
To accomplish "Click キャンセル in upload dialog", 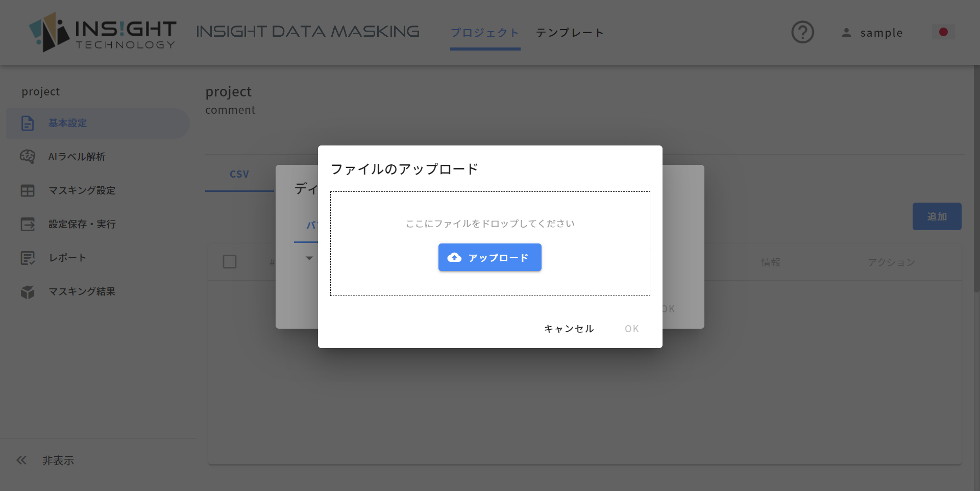I will pyautogui.click(x=569, y=329).
